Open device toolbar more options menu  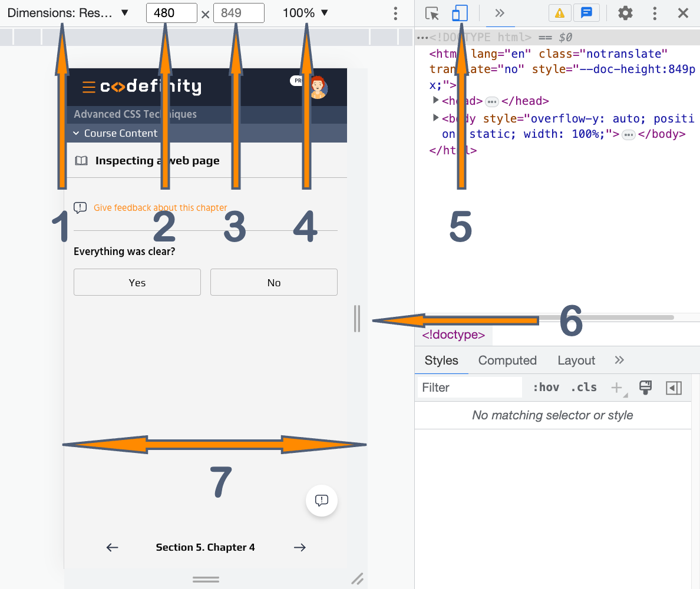click(395, 14)
